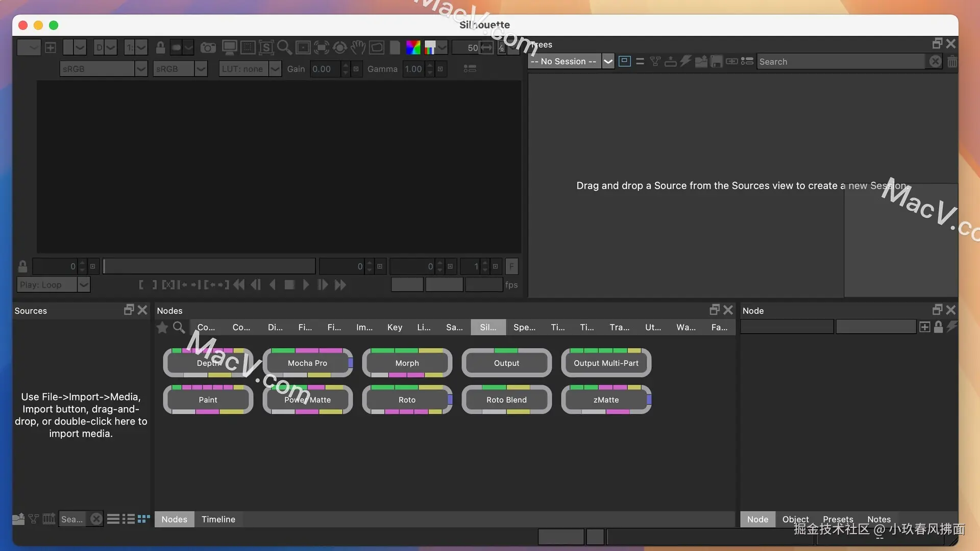Click the snapshot camera icon in viewer toolbar
The height and width of the screenshot is (551, 980).
[208, 48]
